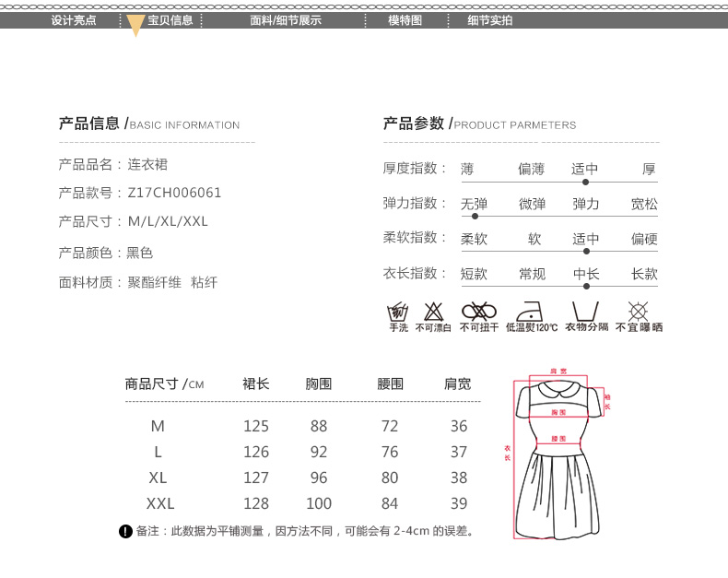Viewport: 728px width, 578px height.
Task: Click the 衣物分隔 separate wash icon
Action: point(585,311)
